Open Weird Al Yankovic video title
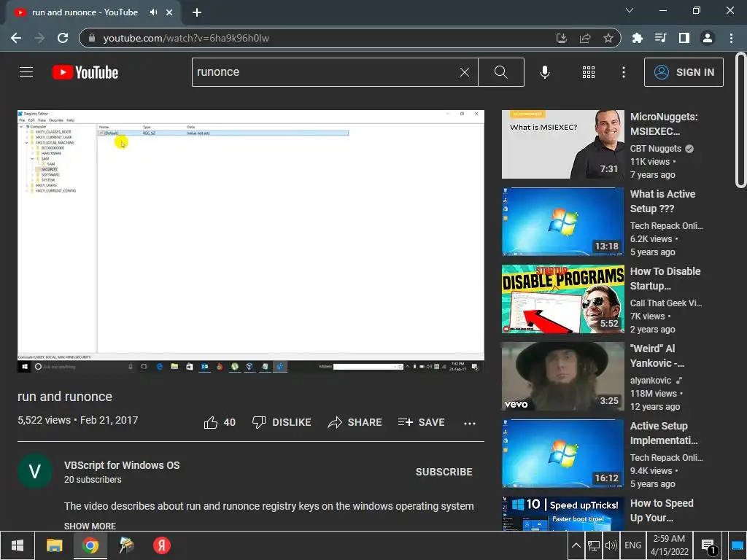The height and width of the screenshot is (560, 747). click(x=657, y=356)
